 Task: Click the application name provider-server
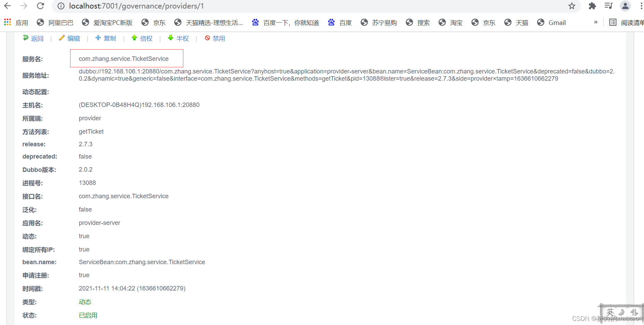(x=100, y=223)
